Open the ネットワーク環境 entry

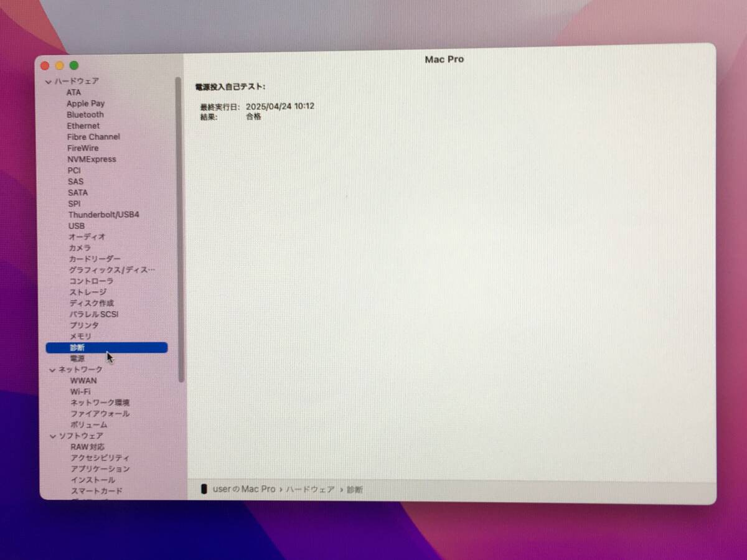[x=100, y=403]
